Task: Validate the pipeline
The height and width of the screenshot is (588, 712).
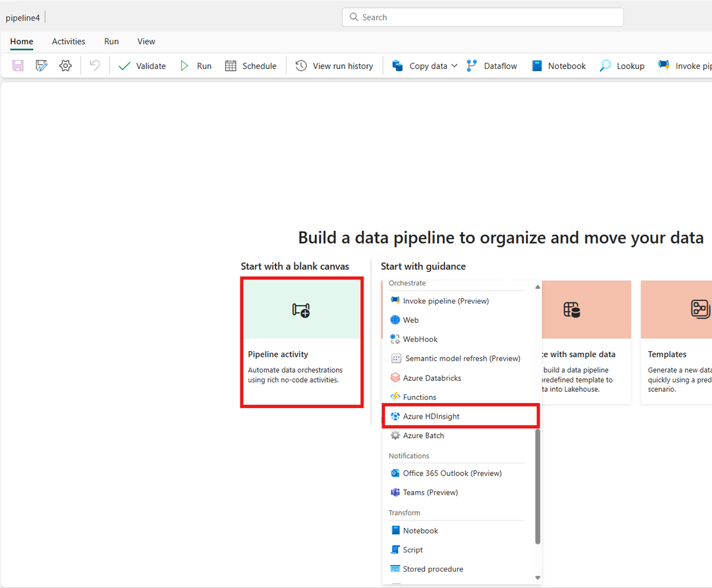Action: pos(142,66)
